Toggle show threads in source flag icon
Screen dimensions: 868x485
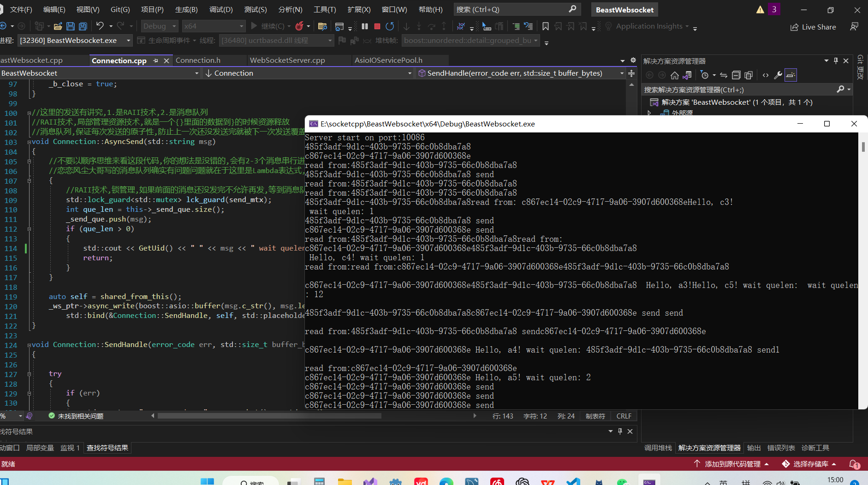pos(342,41)
